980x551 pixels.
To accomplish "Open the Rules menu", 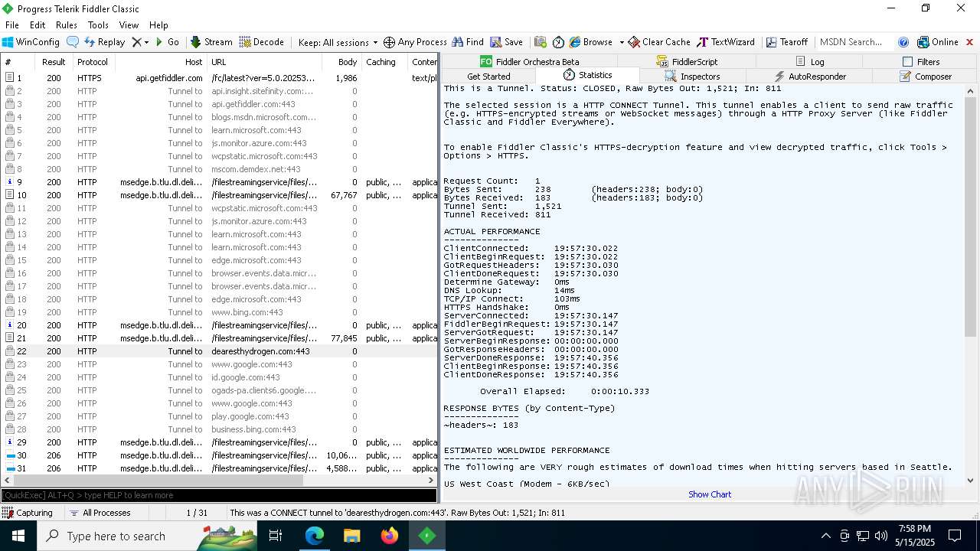I will (x=67, y=25).
